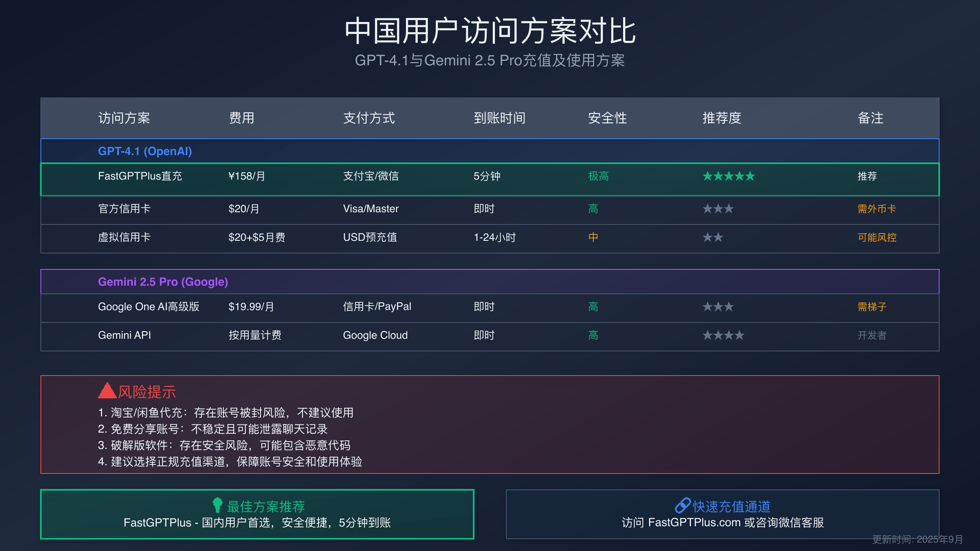Click the 按用量计费 price cell
Image resolution: width=980 pixels, height=551 pixels.
click(255, 335)
